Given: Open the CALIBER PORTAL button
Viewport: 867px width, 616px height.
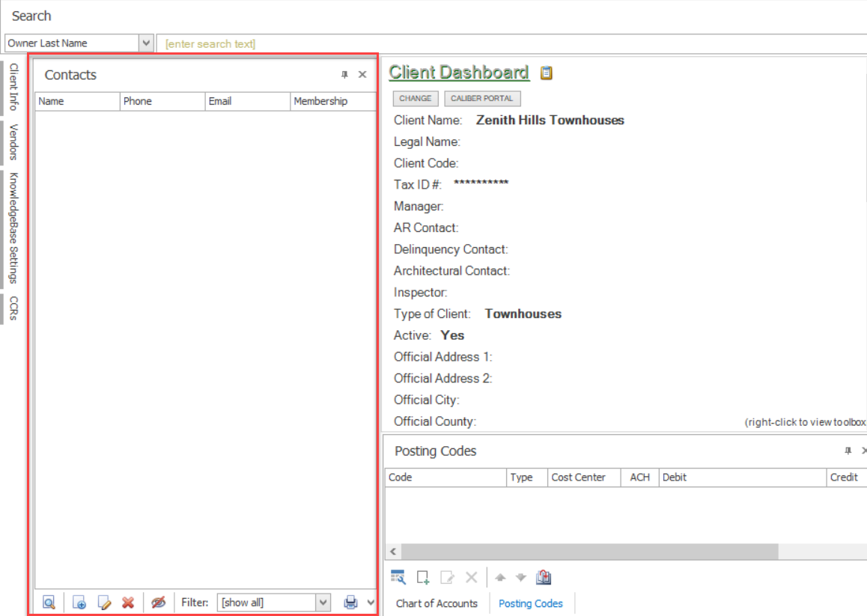Looking at the screenshot, I should tap(481, 99).
